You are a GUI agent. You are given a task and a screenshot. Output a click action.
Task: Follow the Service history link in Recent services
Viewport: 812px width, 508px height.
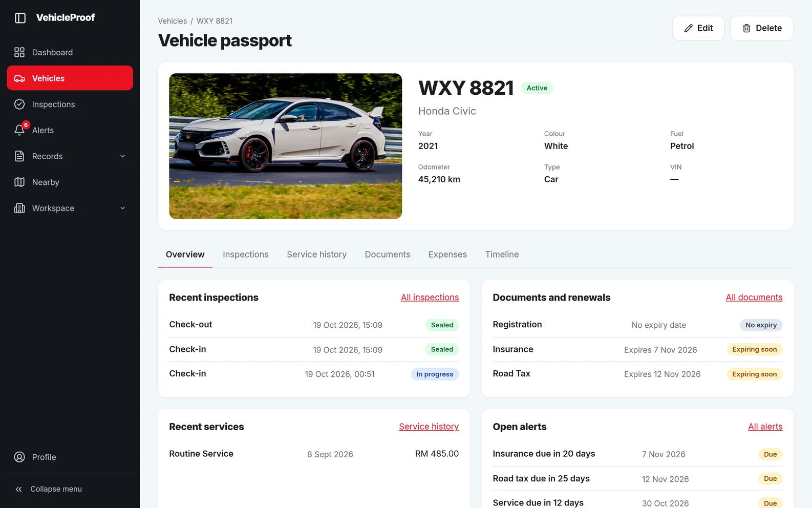(x=429, y=427)
